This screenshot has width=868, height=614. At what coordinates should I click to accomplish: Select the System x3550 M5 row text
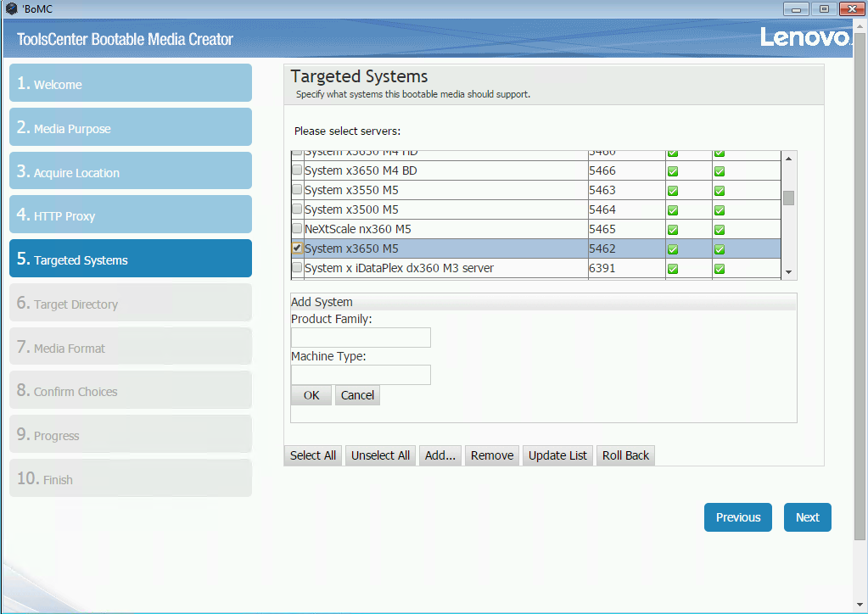pos(351,190)
